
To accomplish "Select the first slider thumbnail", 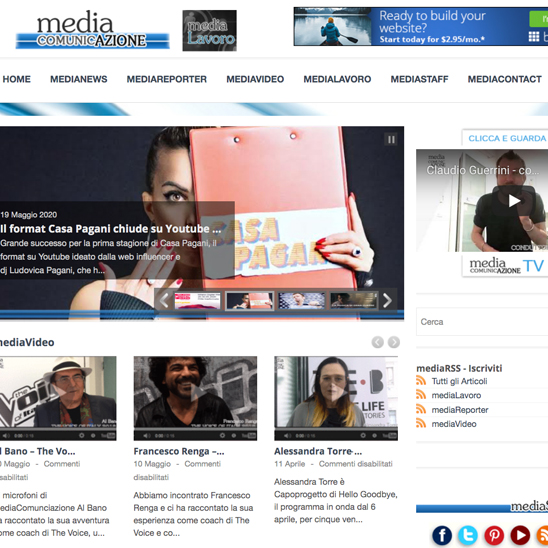I will 197,301.
